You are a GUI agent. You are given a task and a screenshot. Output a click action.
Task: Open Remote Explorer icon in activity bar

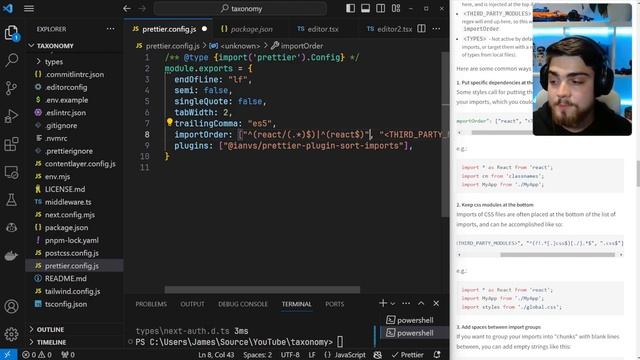point(11,172)
